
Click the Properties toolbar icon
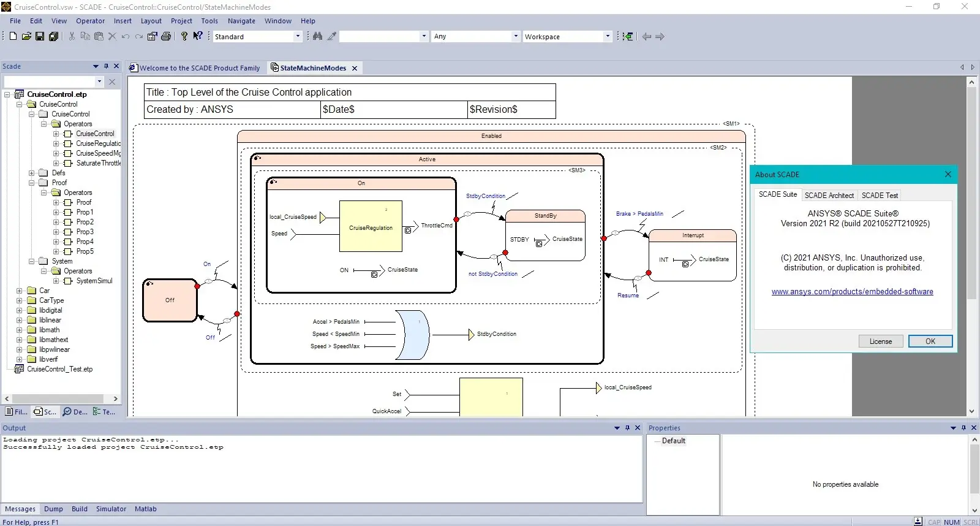click(x=153, y=36)
